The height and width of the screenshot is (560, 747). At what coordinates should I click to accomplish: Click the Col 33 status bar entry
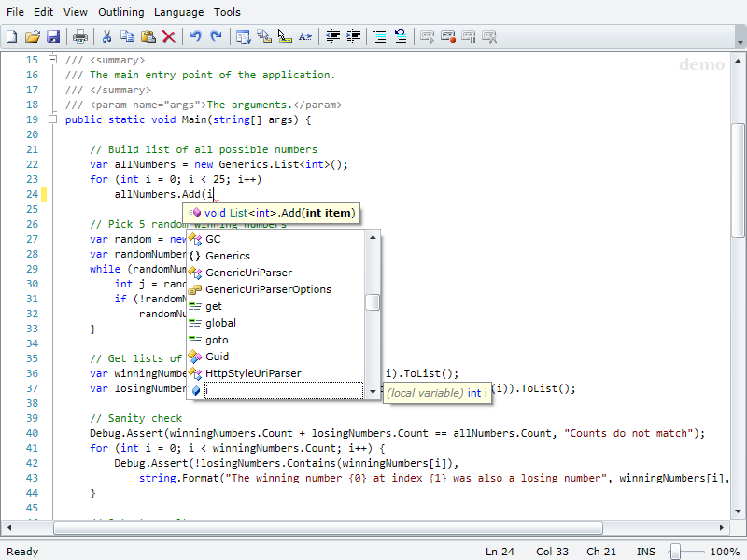pos(552,552)
